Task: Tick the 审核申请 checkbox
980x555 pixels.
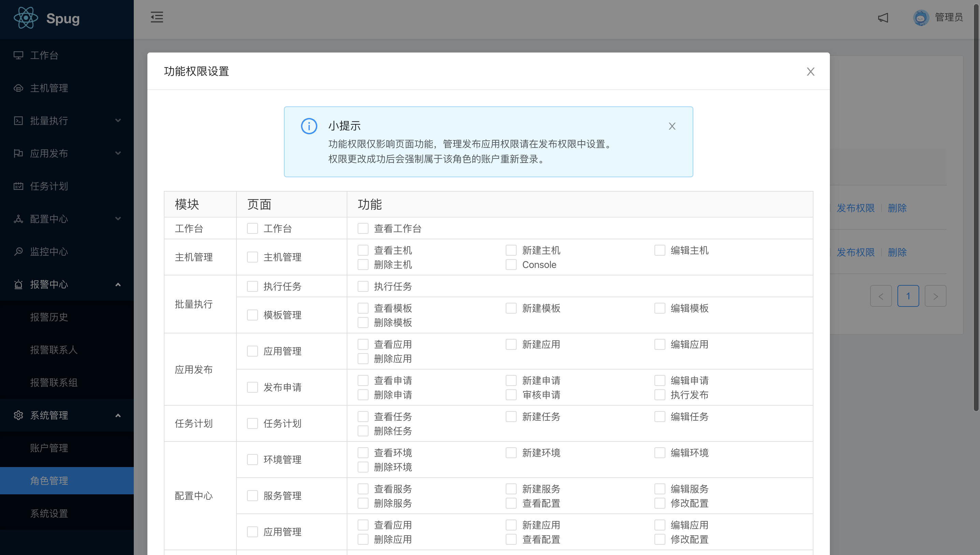Action: [x=511, y=394]
